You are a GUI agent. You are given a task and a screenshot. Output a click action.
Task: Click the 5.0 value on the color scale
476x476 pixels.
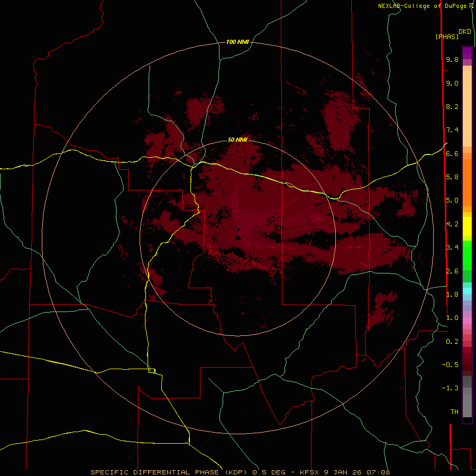452,200
